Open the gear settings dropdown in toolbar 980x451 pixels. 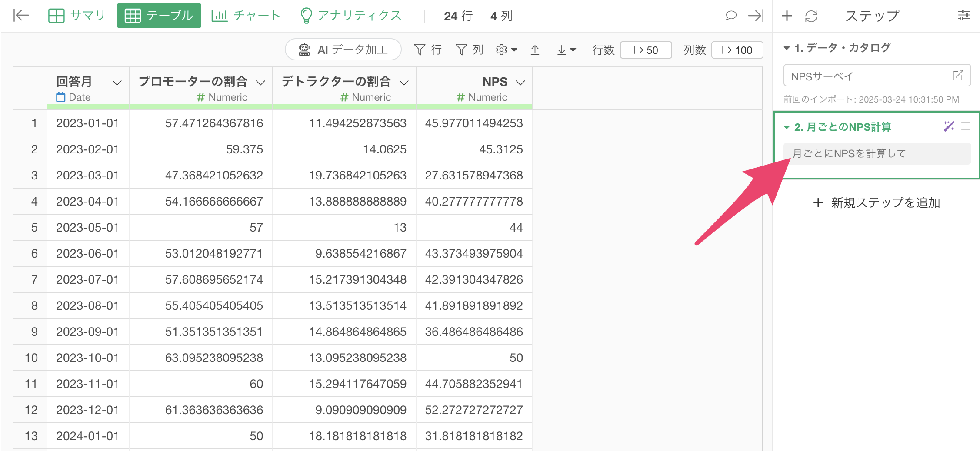pyautogui.click(x=506, y=50)
